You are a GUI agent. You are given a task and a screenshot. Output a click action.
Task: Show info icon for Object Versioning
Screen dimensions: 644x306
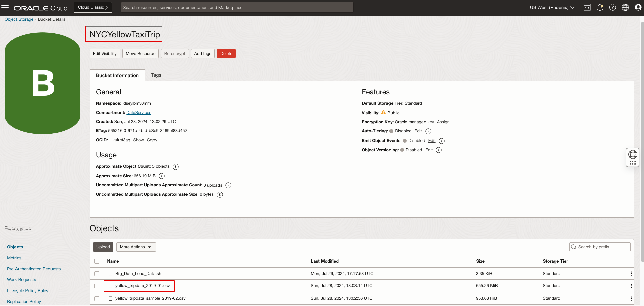(x=439, y=150)
